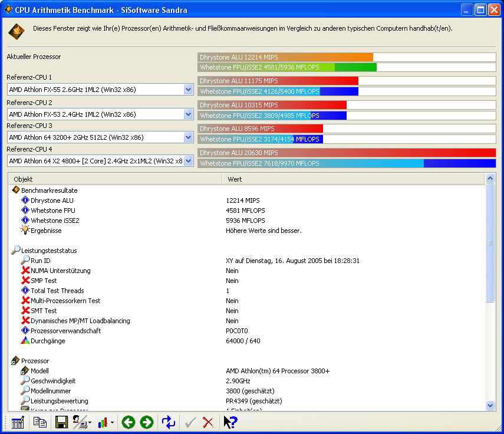Viewport: 504px width, 434px height.
Task: Click the copy documents toolbar icon
Action: [x=40, y=422]
